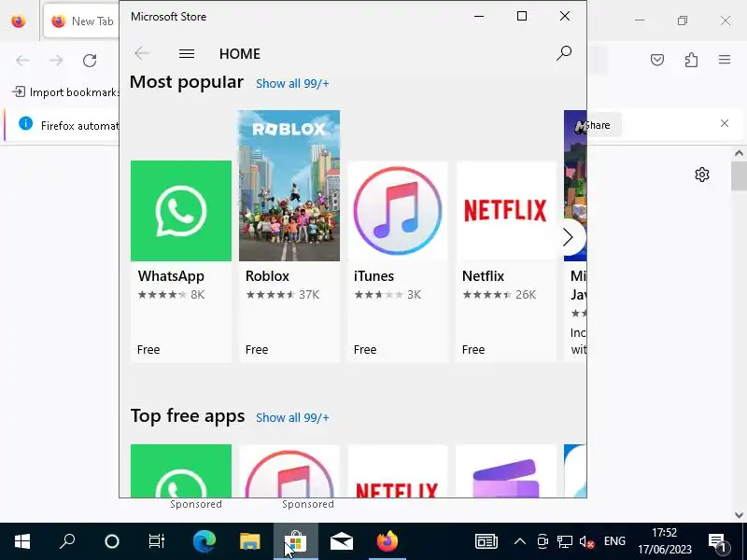Click the Microsoft Store search magnifier icon
The width and height of the screenshot is (747, 560).
[564, 53]
